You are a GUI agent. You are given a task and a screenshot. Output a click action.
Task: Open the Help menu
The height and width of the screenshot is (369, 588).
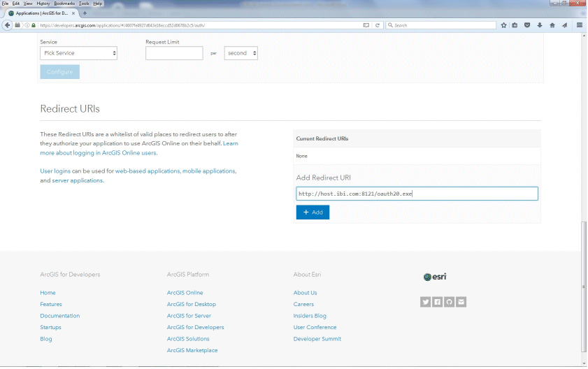point(97,3)
